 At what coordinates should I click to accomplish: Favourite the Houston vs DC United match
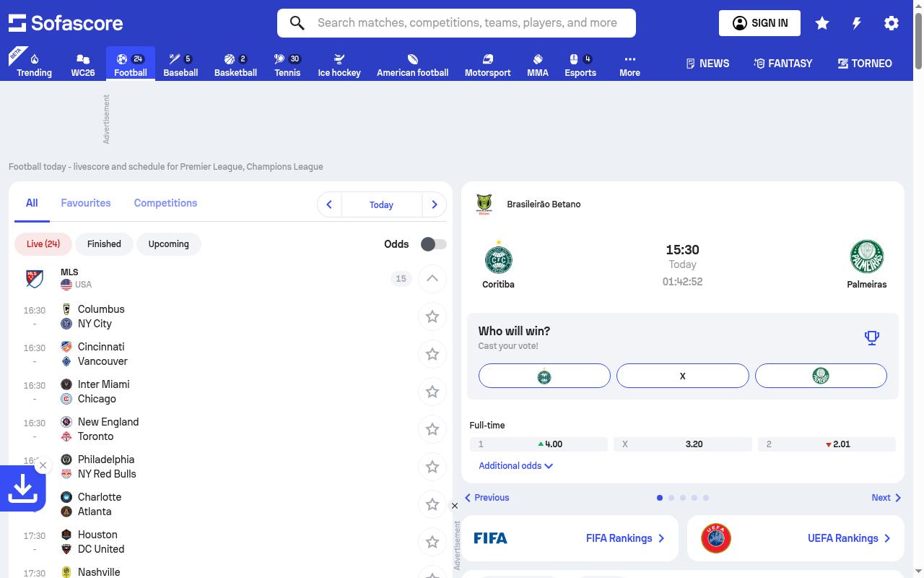pos(432,542)
